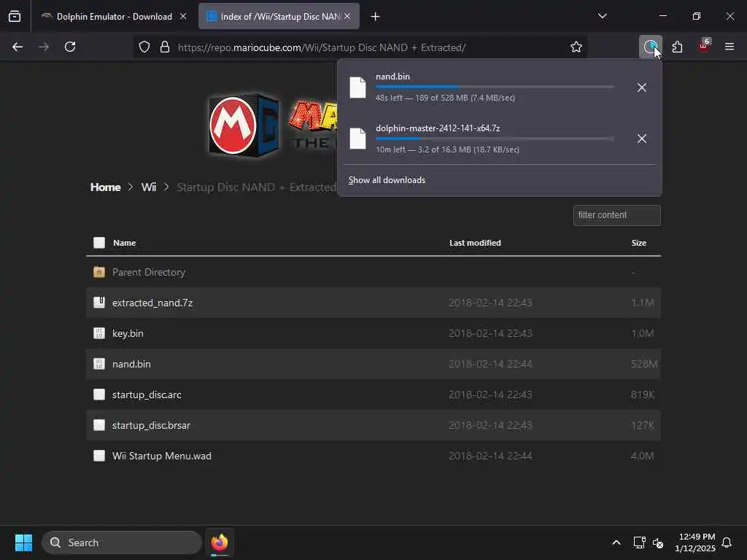Sort listing by Name column
Screen dimensions: 747x560
(124, 243)
